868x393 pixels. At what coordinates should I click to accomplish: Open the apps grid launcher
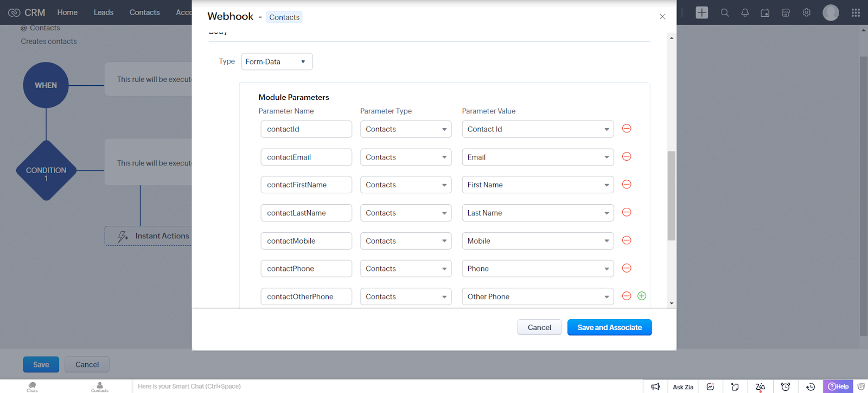pyautogui.click(x=856, y=12)
